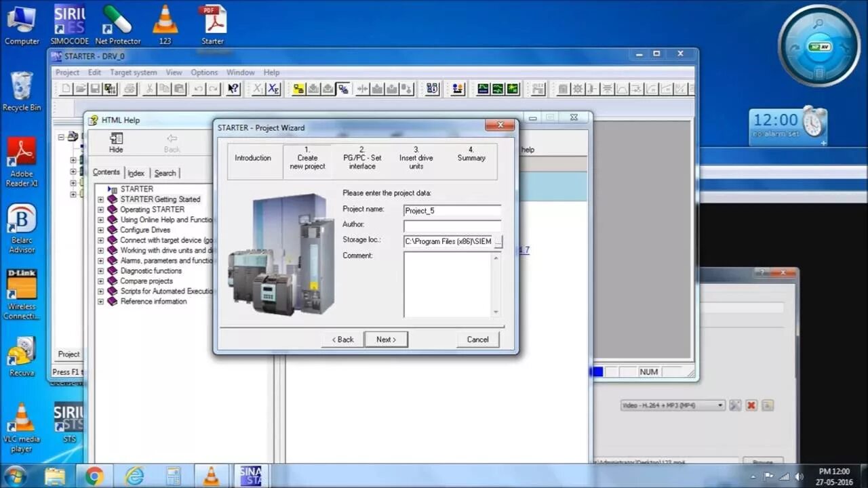Click the Save diskette toolbar icon
This screenshot has width=868, height=488.
pos(96,89)
